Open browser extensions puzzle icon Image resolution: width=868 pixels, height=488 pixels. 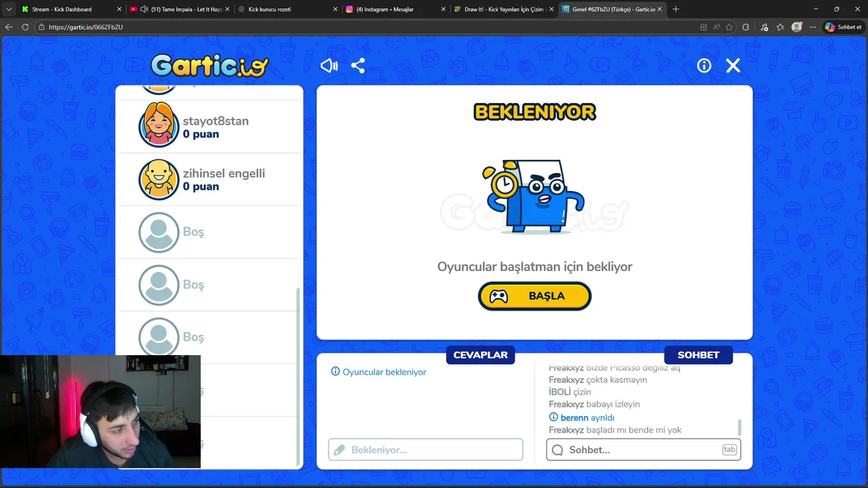point(746,27)
